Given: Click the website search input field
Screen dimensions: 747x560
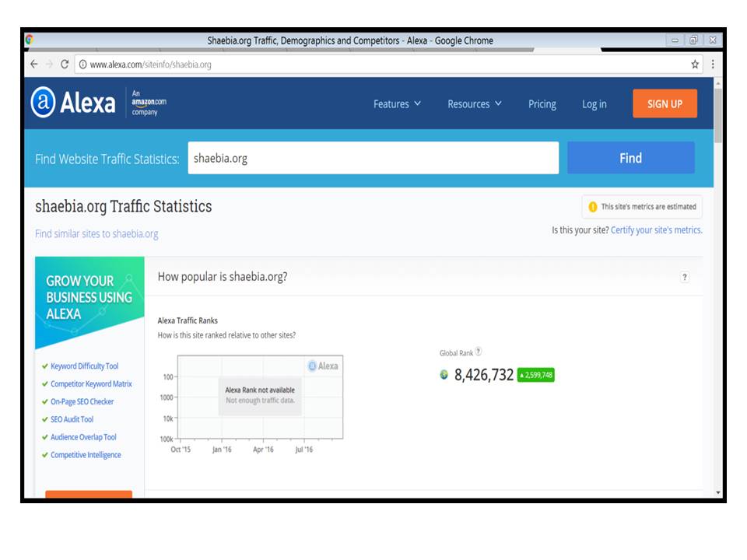Looking at the screenshot, I should coord(373,158).
